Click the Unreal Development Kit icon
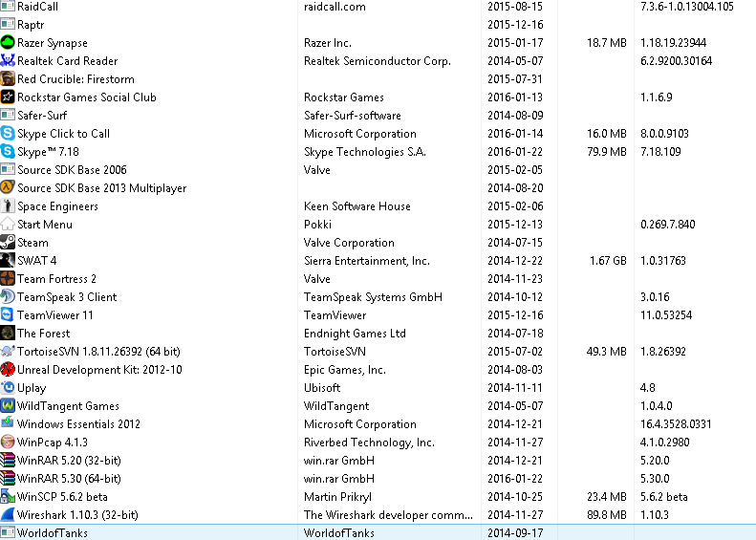Viewport: 756px width, 540px height. tap(8, 369)
